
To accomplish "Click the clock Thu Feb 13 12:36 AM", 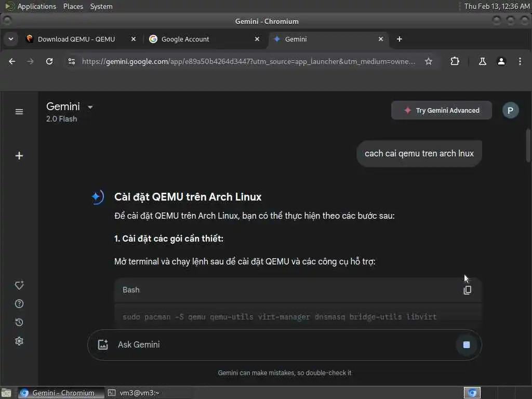I will click(497, 6).
